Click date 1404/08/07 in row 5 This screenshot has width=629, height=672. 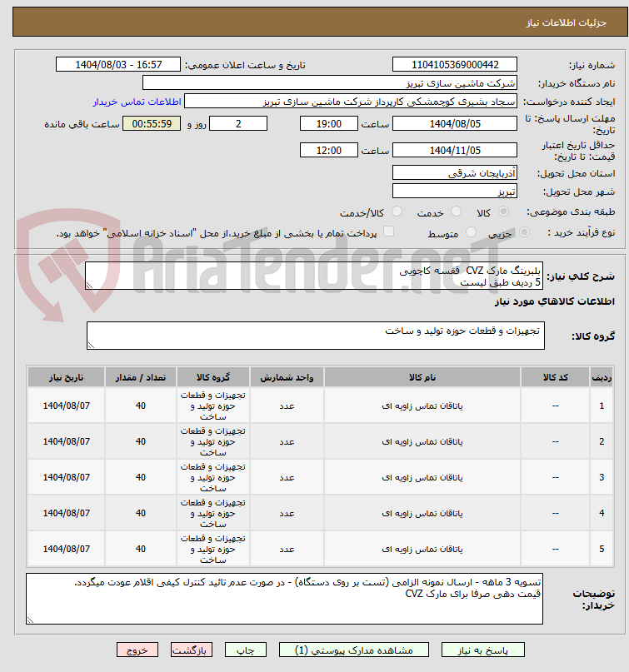66,549
